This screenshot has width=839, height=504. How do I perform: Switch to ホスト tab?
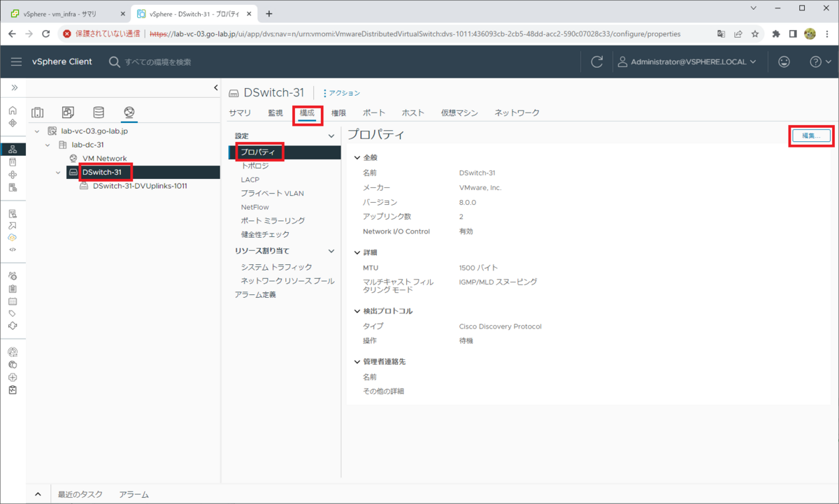coord(413,113)
